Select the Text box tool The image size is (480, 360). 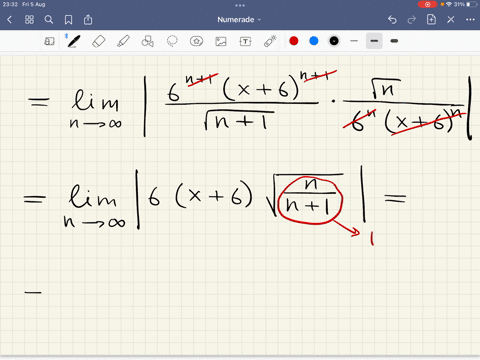click(245, 41)
